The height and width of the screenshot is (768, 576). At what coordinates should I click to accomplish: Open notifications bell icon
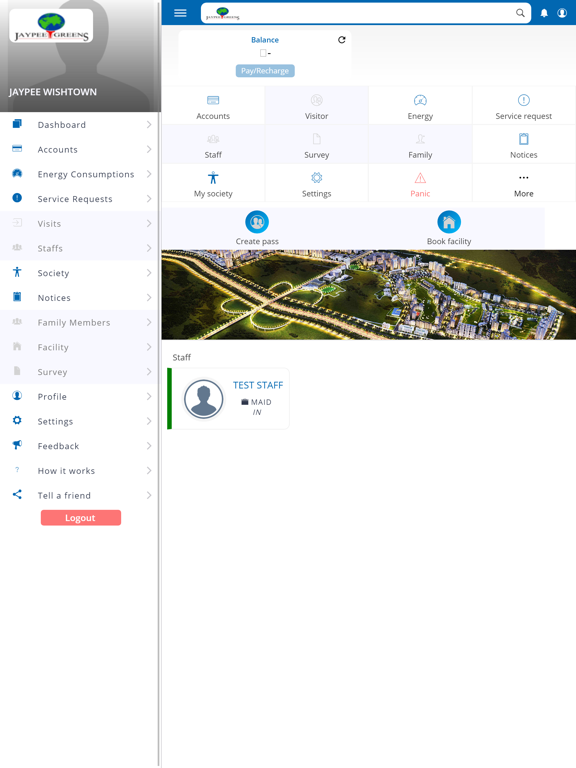(x=544, y=13)
